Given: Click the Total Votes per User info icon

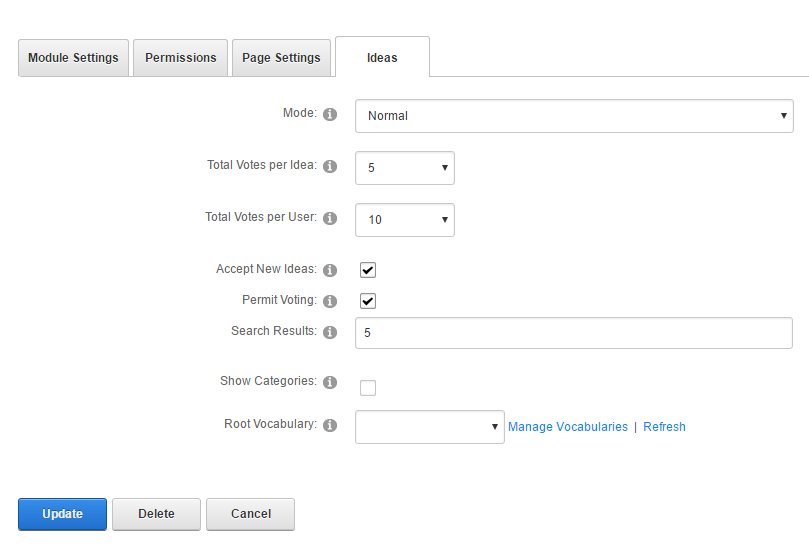Looking at the screenshot, I should click(x=330, y=219).
